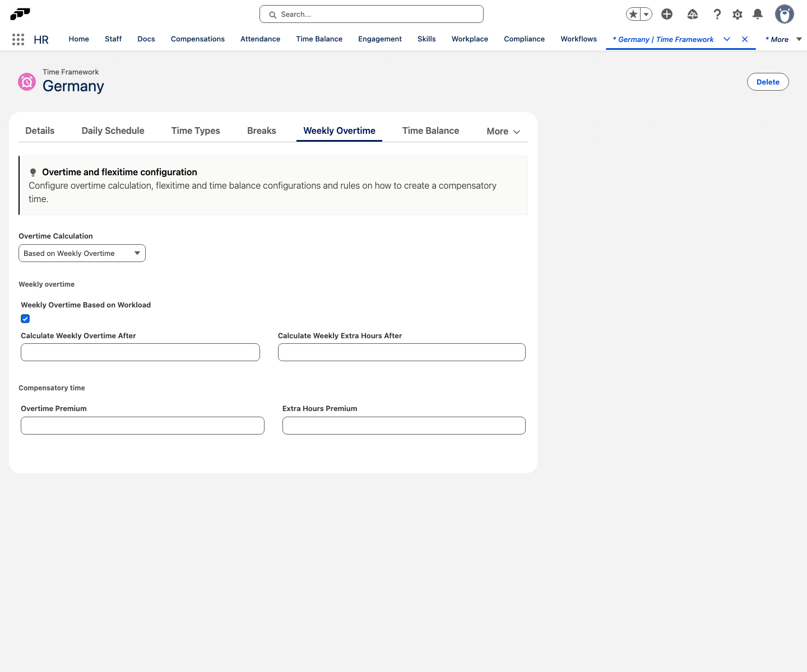
Task: Go to Home in navigation bar
Action: [79, 39]
